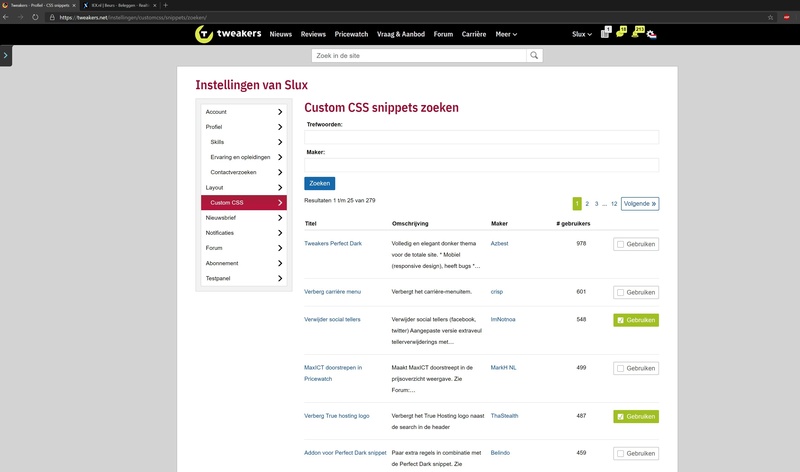Open Abonnement settings in sidebar
This screenshot has height=472, width=800.
(x=244, y=263)
